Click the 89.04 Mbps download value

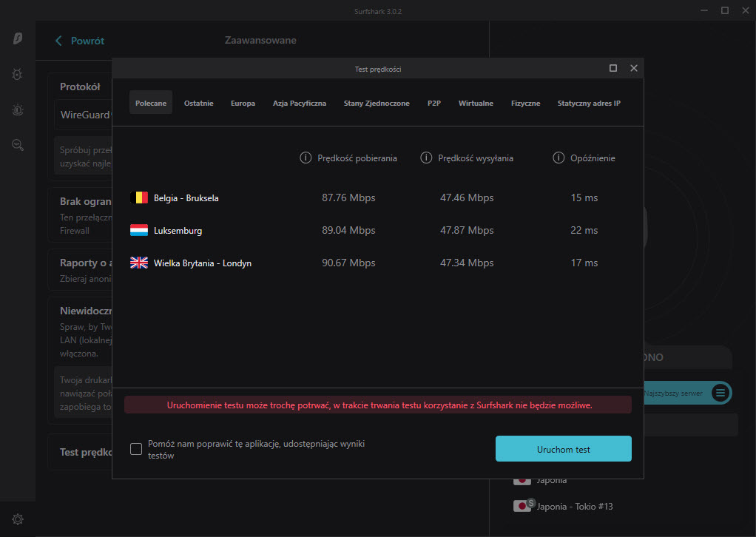[x=348, y=231]
